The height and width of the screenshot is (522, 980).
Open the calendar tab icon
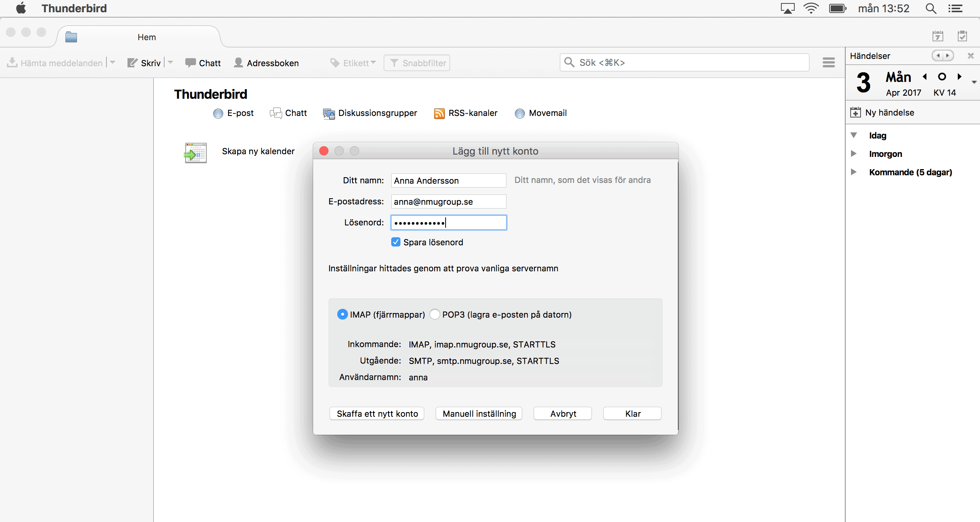pyautogui.click(x=938, y=36)
